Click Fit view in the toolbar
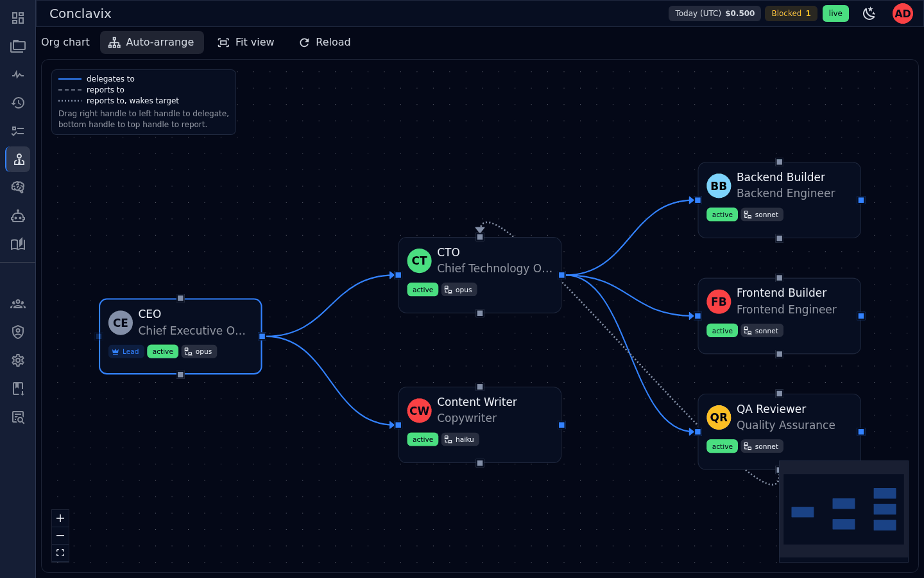Screen dimensions: 924x578 (246, 42)
